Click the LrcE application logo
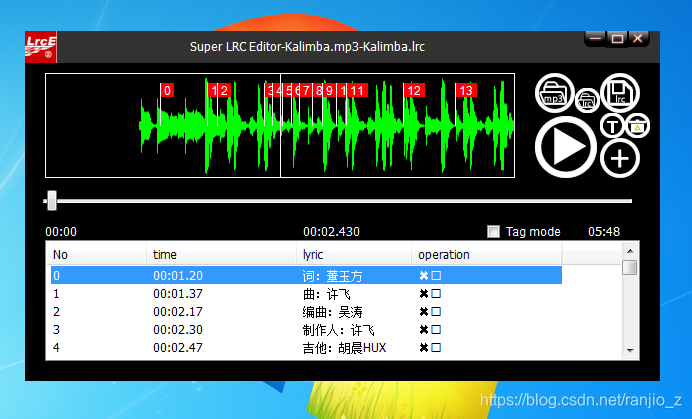692x419 pixels. click(x=41, y=47)
